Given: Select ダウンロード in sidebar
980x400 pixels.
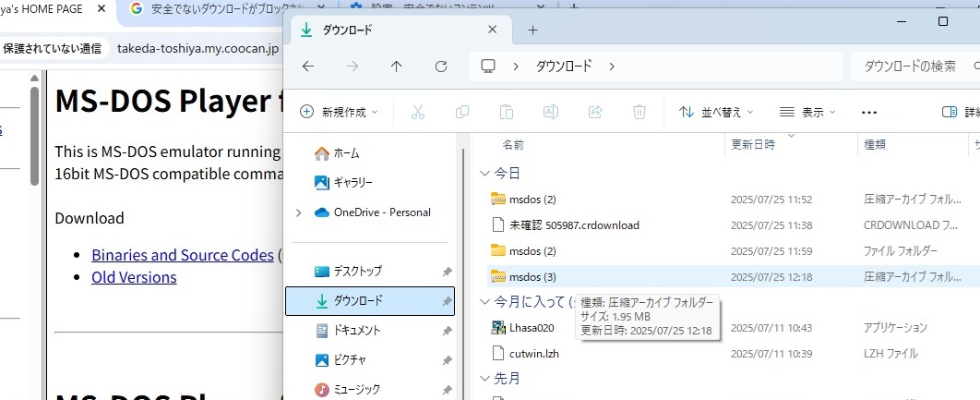Looking at the screenshot, I should pos(370,301).
